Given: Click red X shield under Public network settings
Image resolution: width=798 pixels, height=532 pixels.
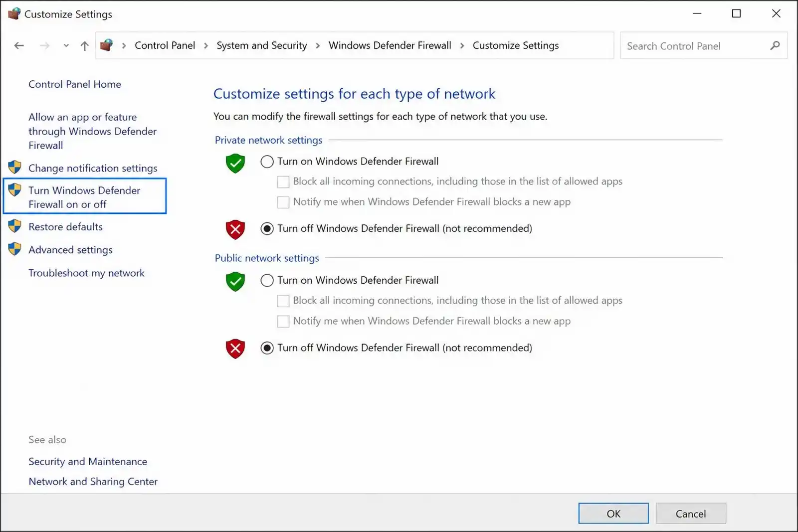Looking at the screenshot, I should click(235, 349).
